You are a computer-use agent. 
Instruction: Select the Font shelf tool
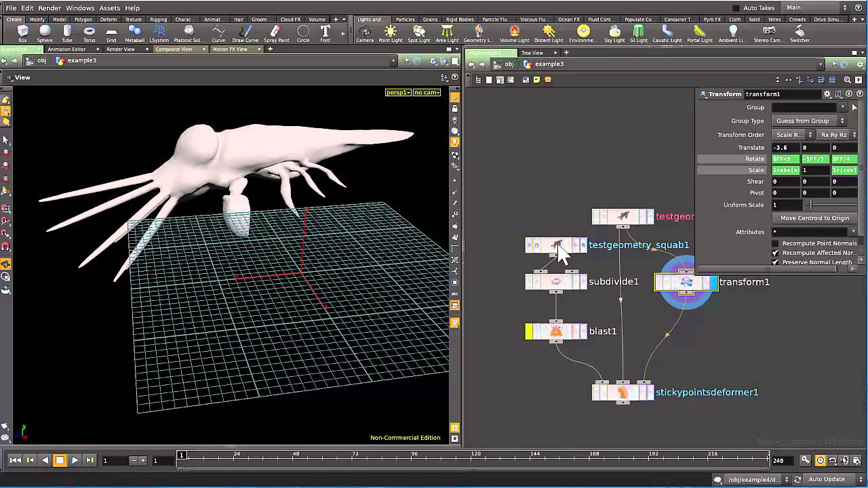pos(325,34)
